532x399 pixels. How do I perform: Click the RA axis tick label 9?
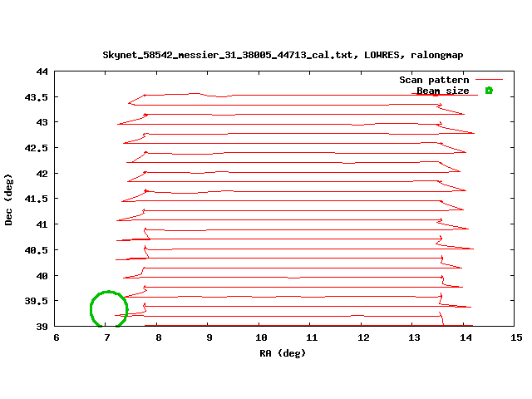point(209,337)
